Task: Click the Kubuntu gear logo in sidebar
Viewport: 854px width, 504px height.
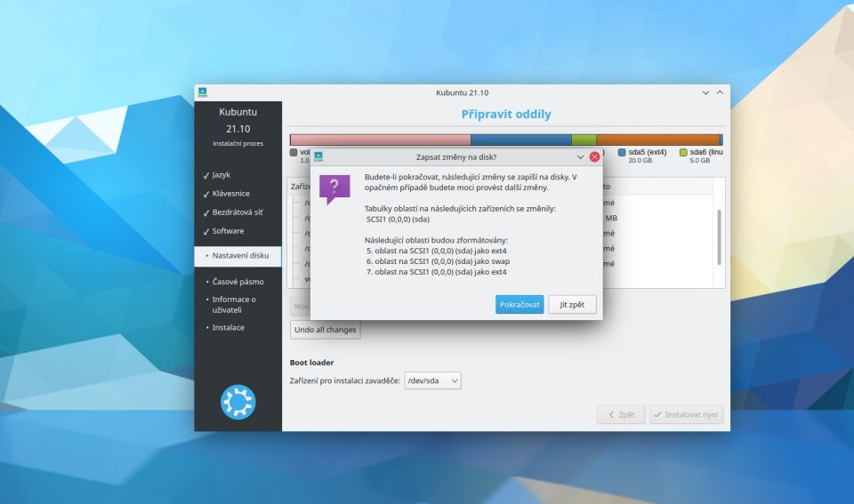Action: click(238, 402)
